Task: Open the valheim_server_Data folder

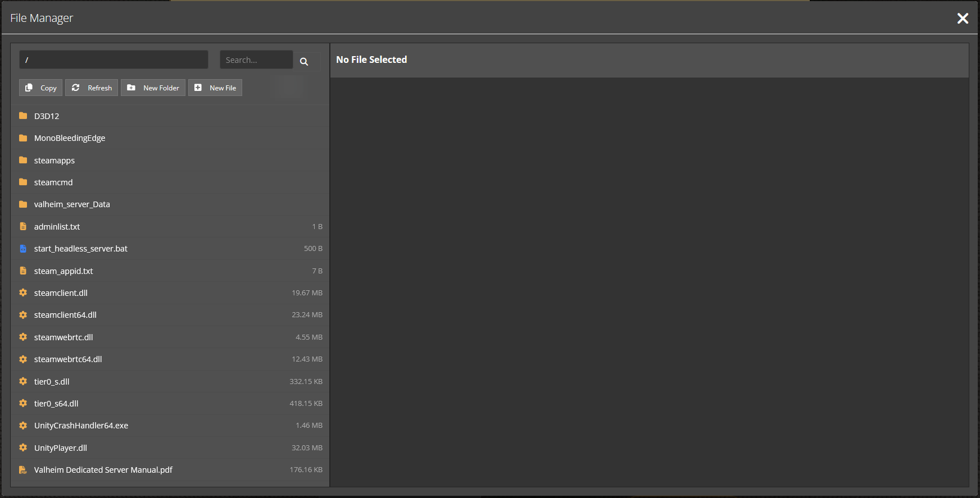Action: click(x=72, y=204)
